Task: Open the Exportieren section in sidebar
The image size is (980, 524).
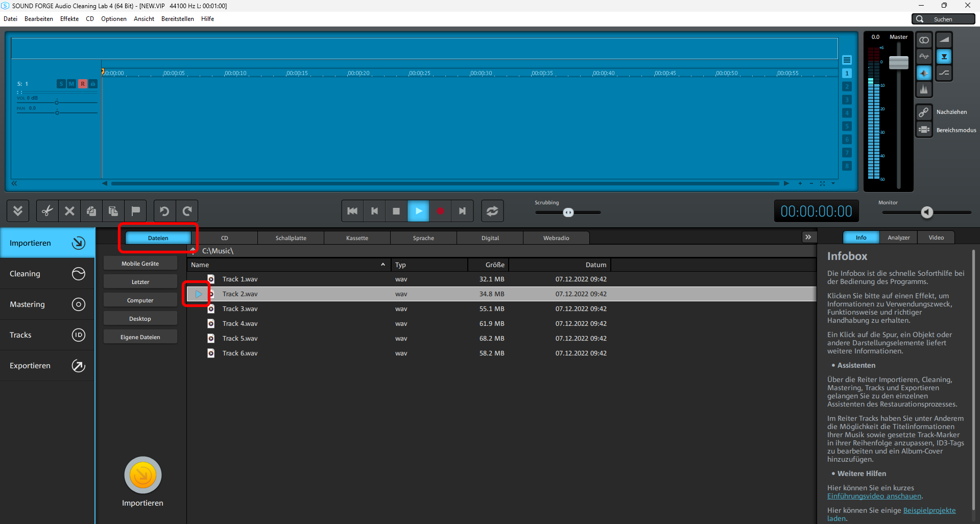Action: [47, 366]
